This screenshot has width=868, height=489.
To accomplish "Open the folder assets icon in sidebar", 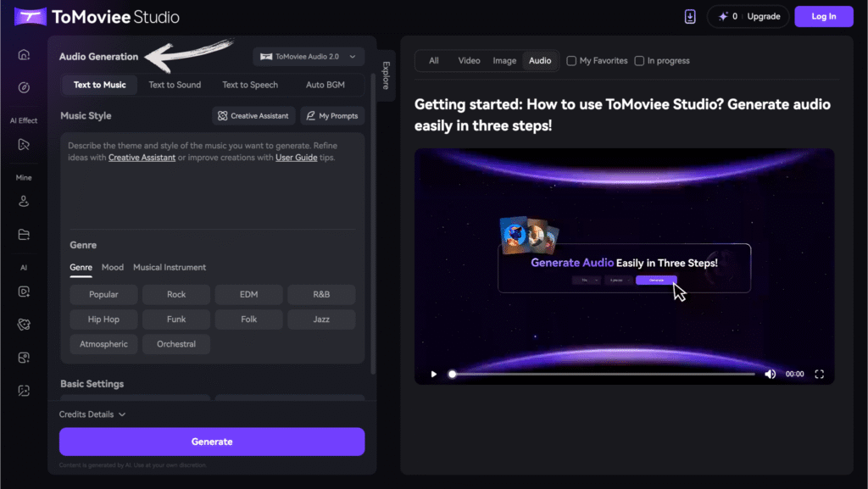I will [24, 235].
